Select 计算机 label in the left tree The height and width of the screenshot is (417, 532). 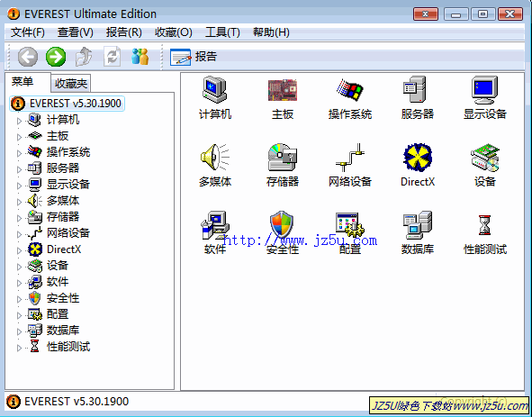pos(63,120)
